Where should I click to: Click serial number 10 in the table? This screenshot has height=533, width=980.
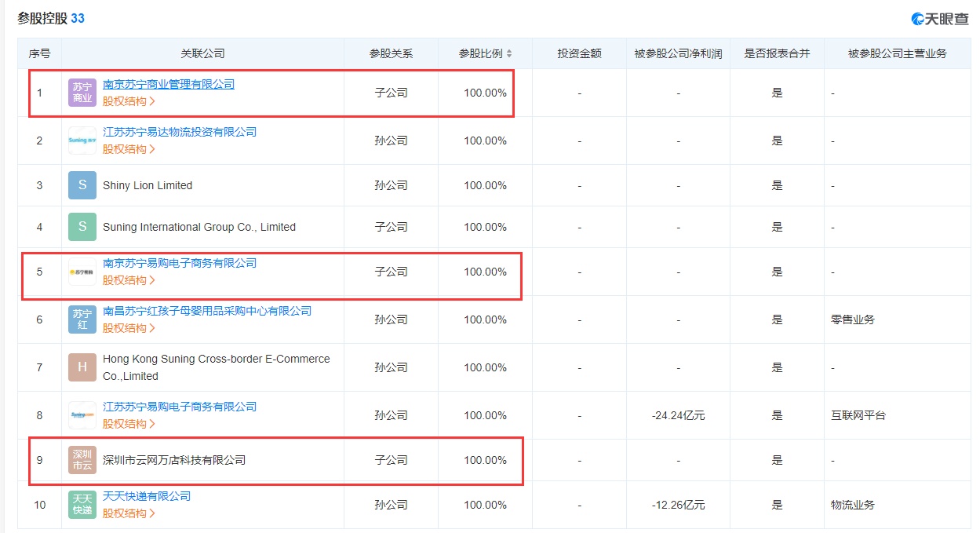[40, 505]
